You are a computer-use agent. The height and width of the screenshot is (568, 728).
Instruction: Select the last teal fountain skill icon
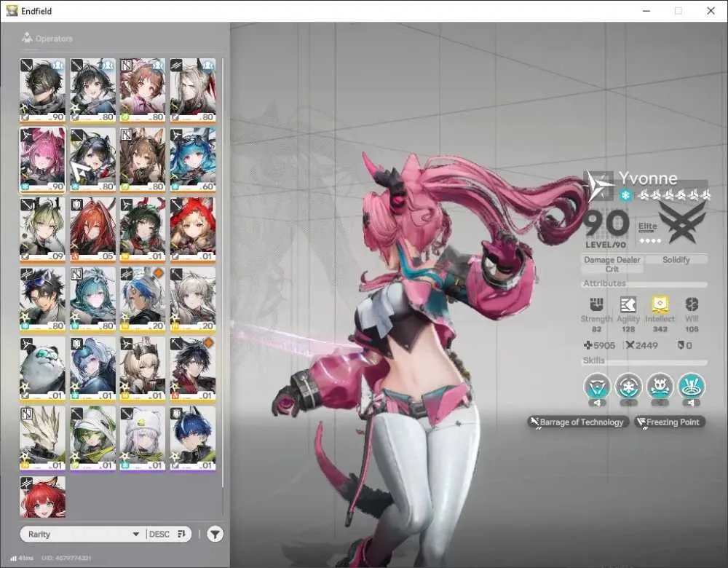[692, 386]
